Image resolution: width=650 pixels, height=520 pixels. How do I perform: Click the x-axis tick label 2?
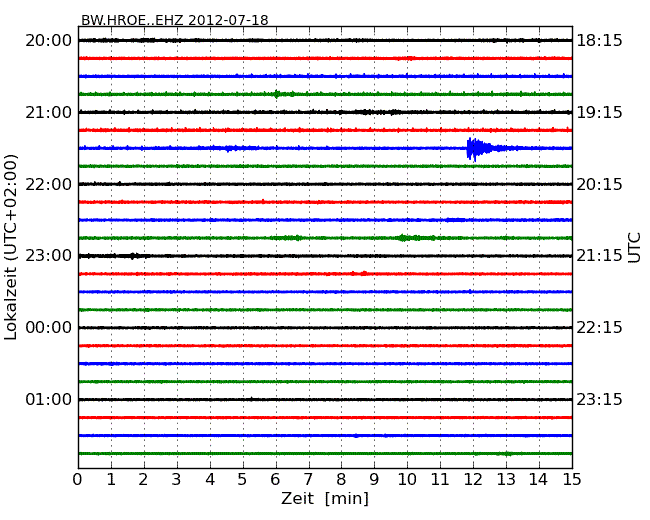pyautogui.click(x=143, y=480)
